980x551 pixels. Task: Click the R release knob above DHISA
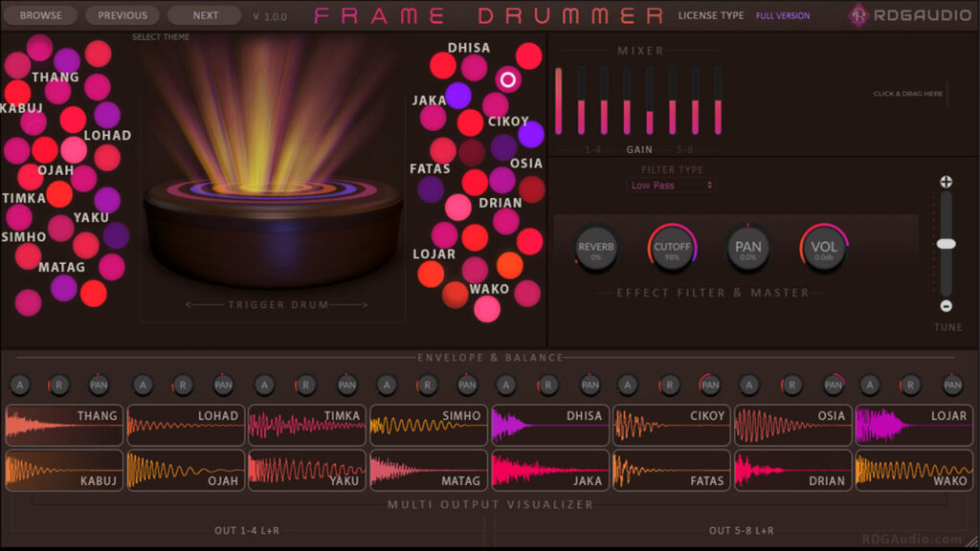pyautogui.click(x=548, y=385)
